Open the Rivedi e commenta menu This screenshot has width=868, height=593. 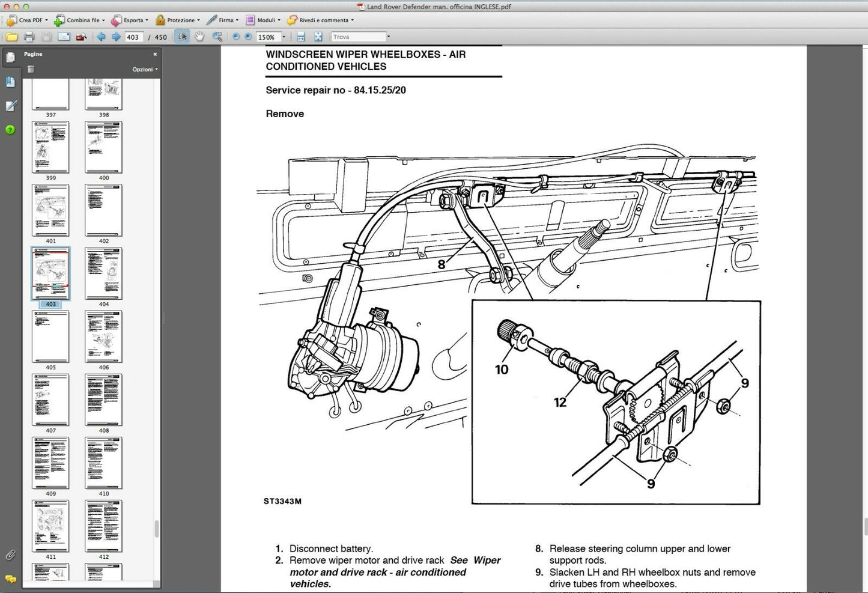(x=320, y=20)
